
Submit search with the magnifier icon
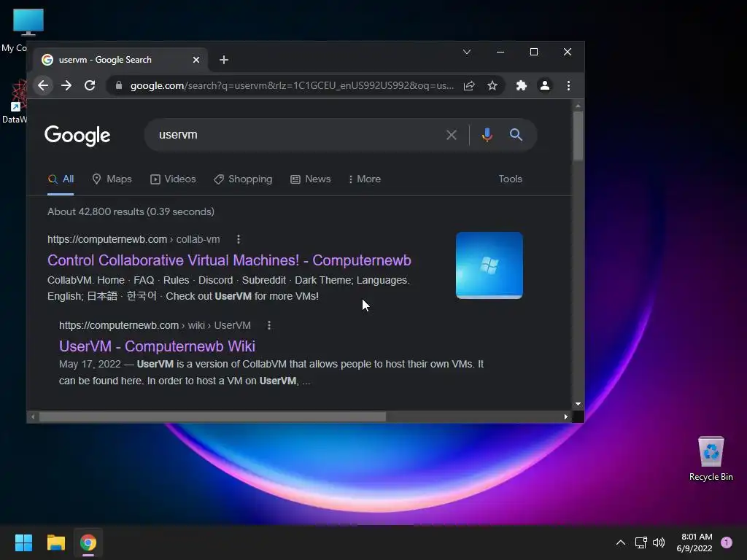point(516,135)
